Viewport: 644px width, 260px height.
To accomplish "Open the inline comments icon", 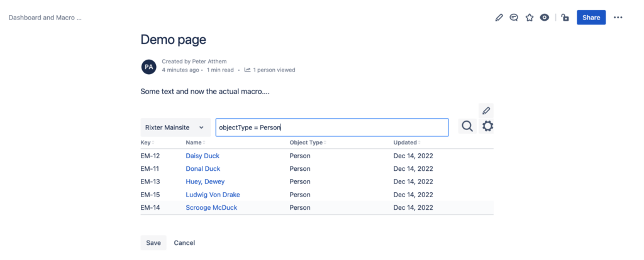I will 514,18.
